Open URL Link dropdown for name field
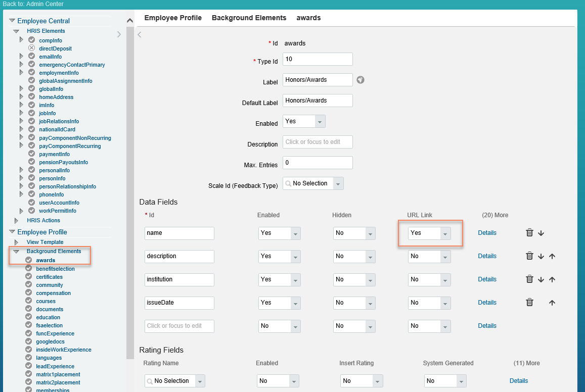This screenshot has height=392, width=585. (429, 233)
